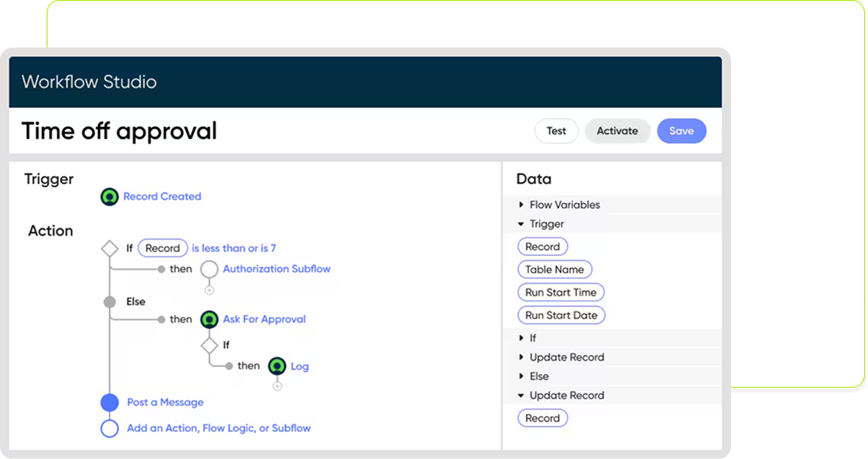
Task: Select the green Log action icon
Action: (x=276, y=366)
